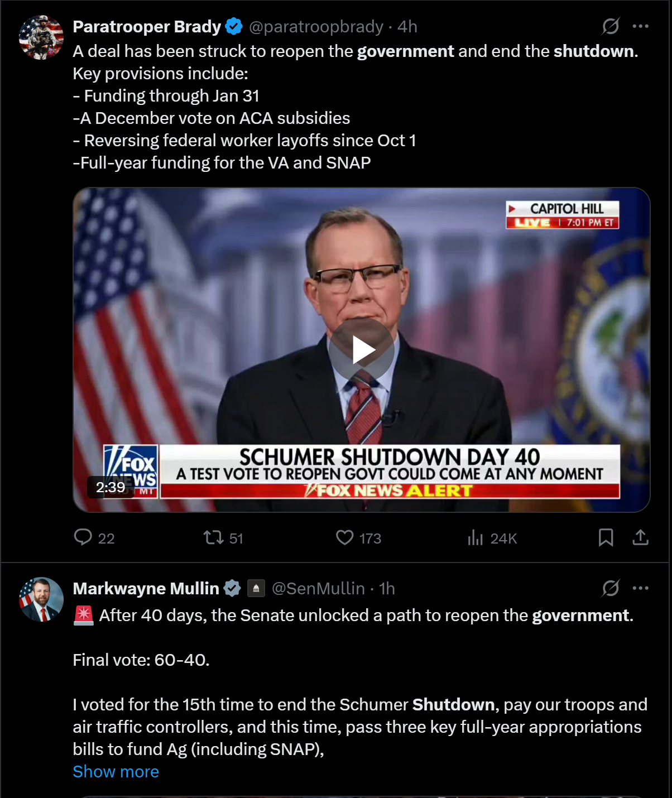View analytics for the 24K views post
The image size is (672, 798).
[476, 537]
